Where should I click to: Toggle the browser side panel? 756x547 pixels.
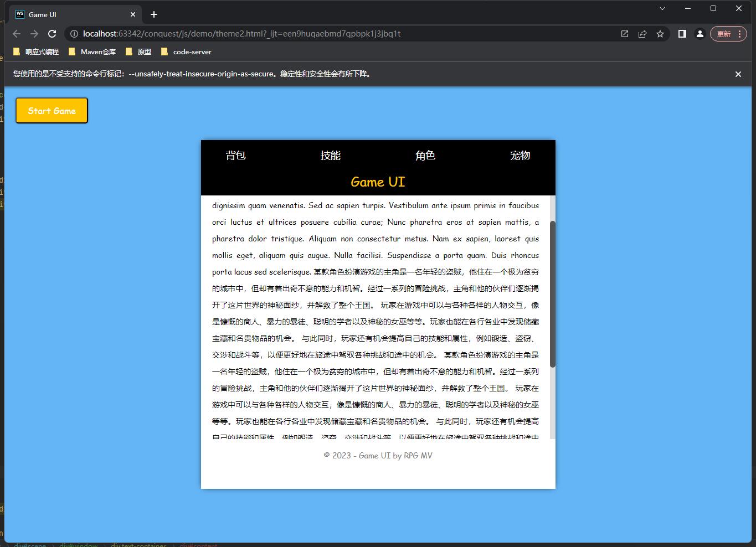[682, 34]
